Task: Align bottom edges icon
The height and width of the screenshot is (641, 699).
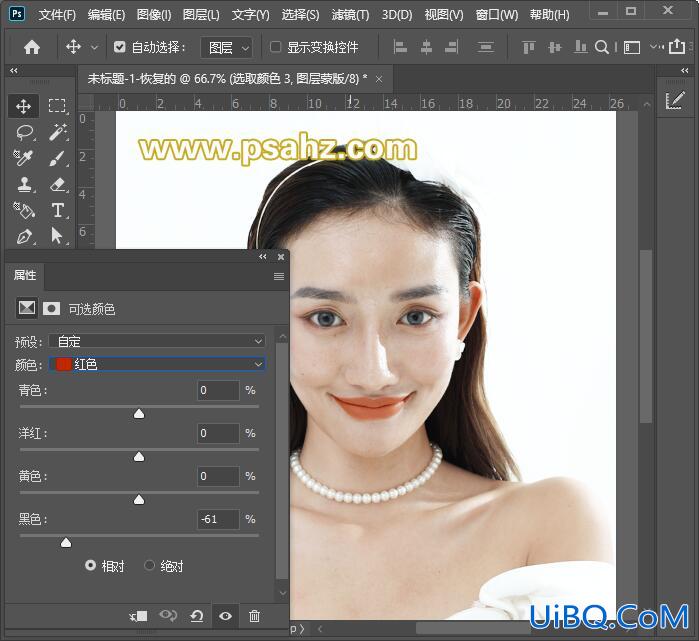Action: pyautogui.click(x=580, y=47)
